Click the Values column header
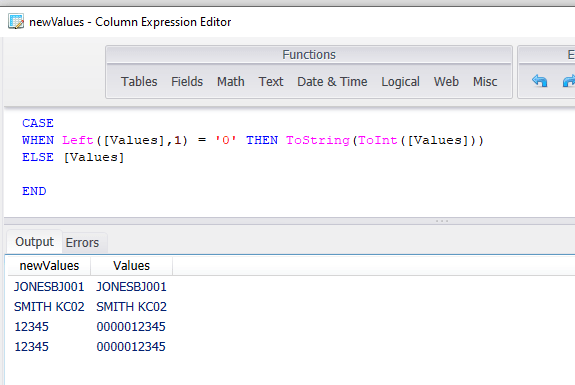The width and height of the screenshot is (575, 385). tap(131, 265)
